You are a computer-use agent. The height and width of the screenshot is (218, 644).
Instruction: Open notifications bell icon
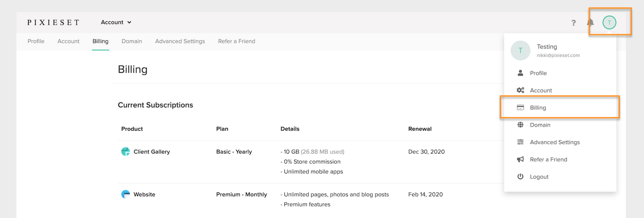[590, 22]
